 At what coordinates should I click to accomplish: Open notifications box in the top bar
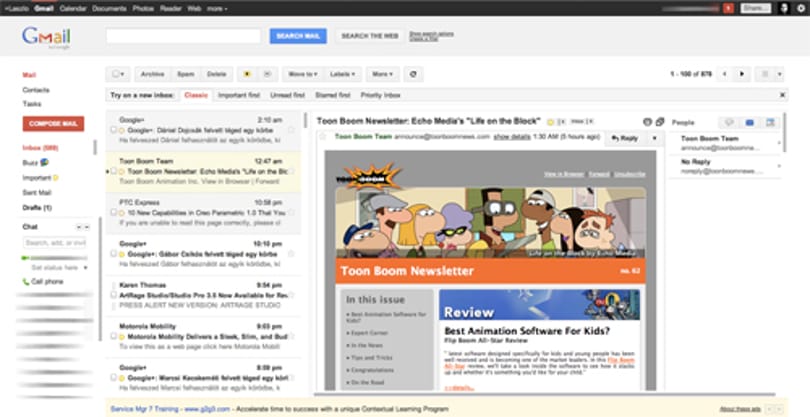click(x=728, y=8)
